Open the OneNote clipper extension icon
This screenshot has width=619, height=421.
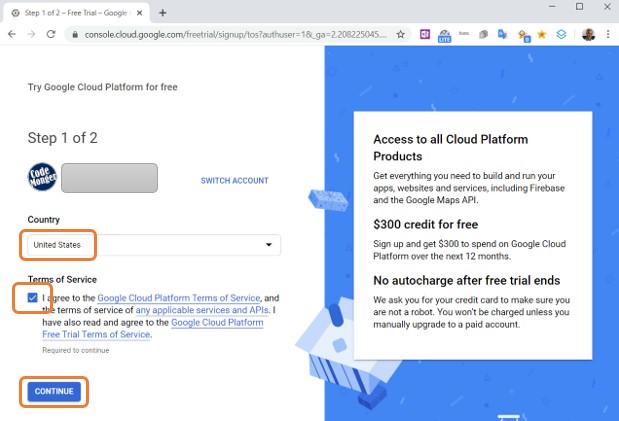(x=425, y=34)
